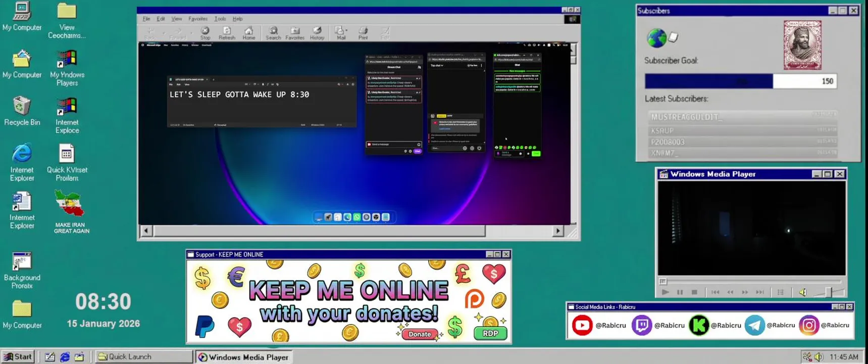Click the globe icon in Subscribers window

click(x=656, y=38)
